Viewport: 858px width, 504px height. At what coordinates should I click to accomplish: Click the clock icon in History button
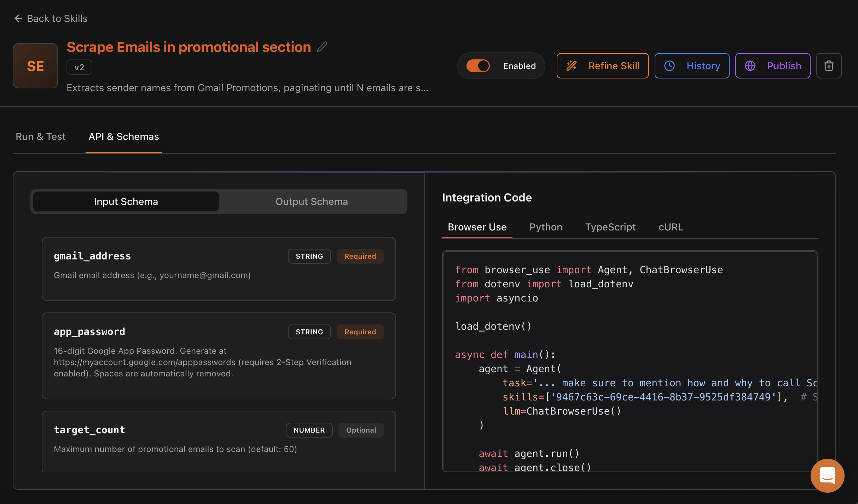pos(669,66)
